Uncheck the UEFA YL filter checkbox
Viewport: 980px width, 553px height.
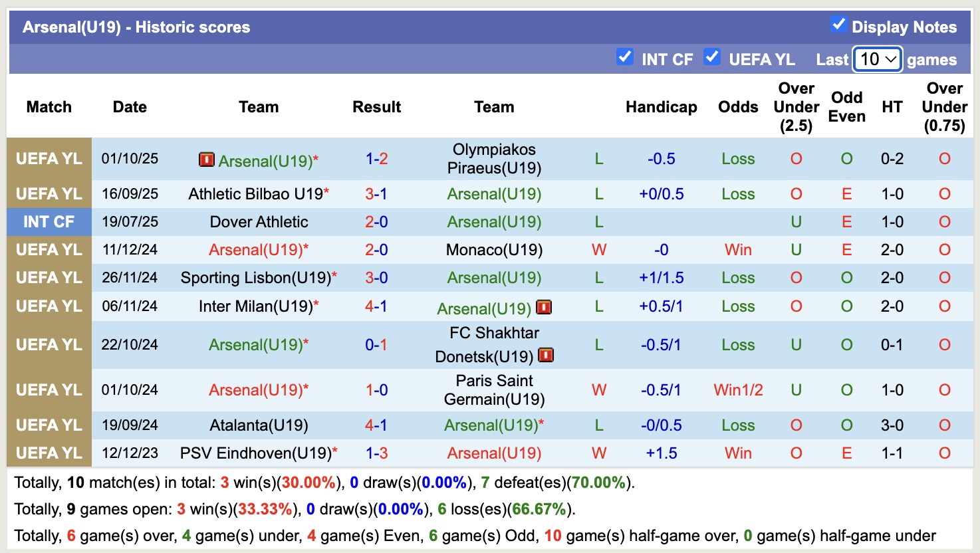tap(712, 57)
